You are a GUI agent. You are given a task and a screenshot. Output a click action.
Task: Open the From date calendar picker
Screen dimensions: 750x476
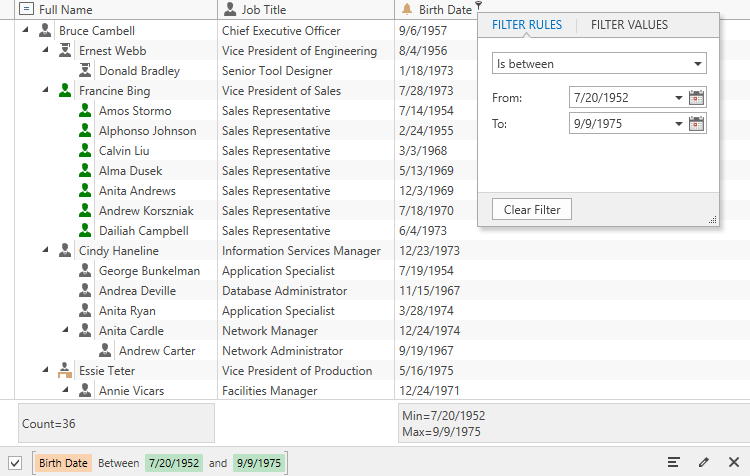696,98
